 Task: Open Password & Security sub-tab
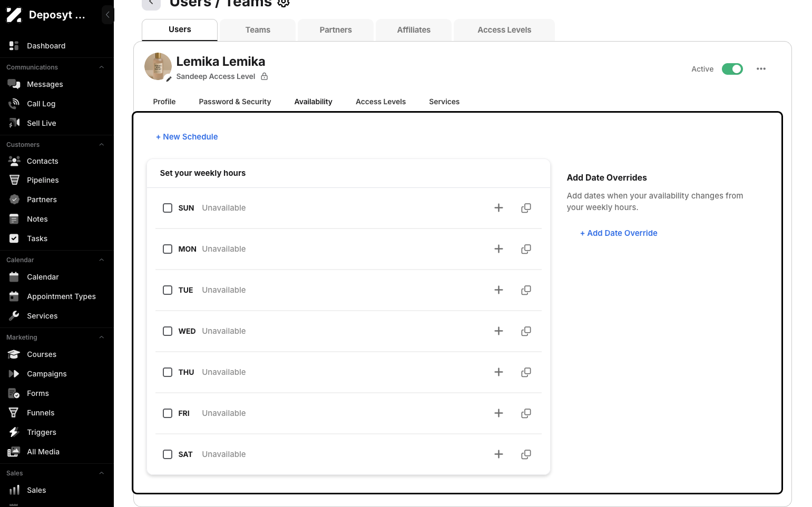tap(235, 102)
